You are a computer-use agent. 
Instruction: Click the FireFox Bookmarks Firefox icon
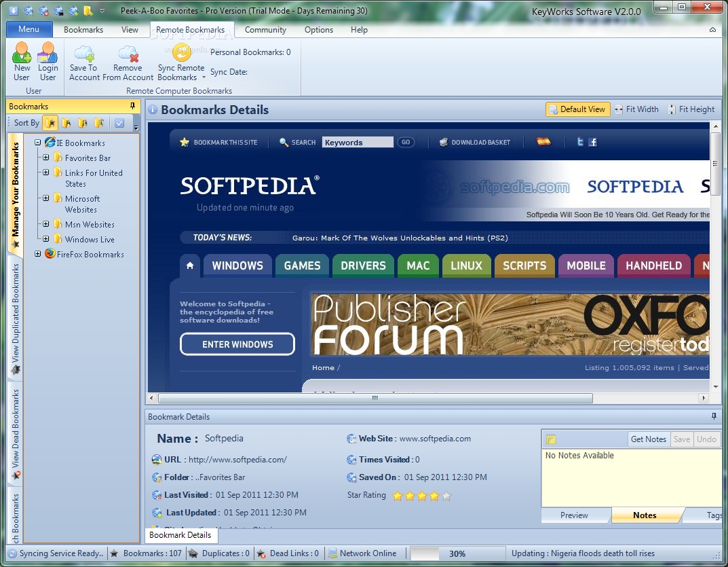pyautogui.click(x=50, y=254)
